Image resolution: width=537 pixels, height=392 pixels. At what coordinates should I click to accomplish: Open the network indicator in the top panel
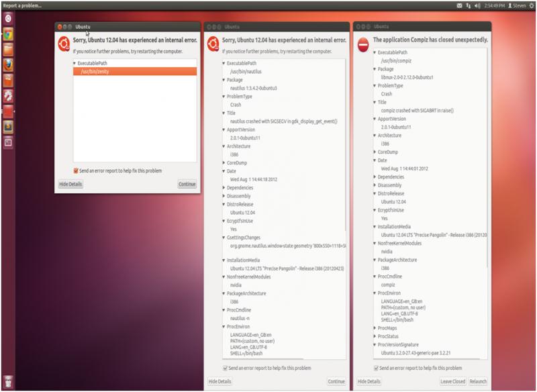pos(468,5)
